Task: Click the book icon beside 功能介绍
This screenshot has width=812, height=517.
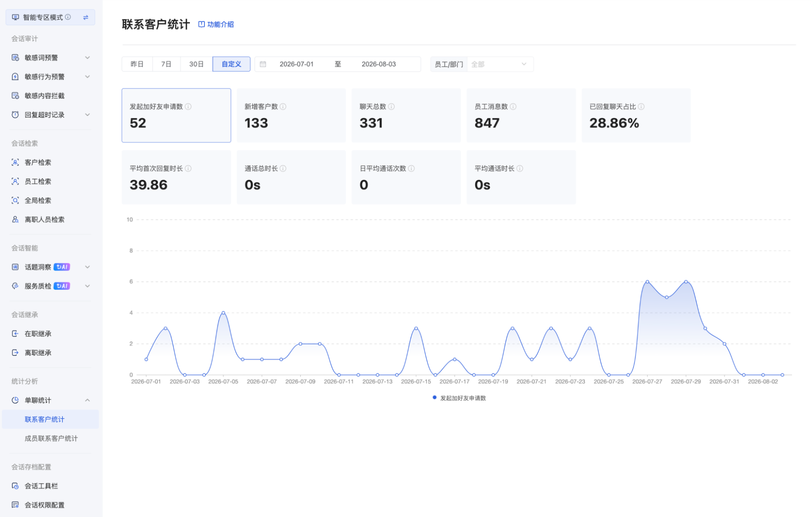Action: tap(201, 24)
